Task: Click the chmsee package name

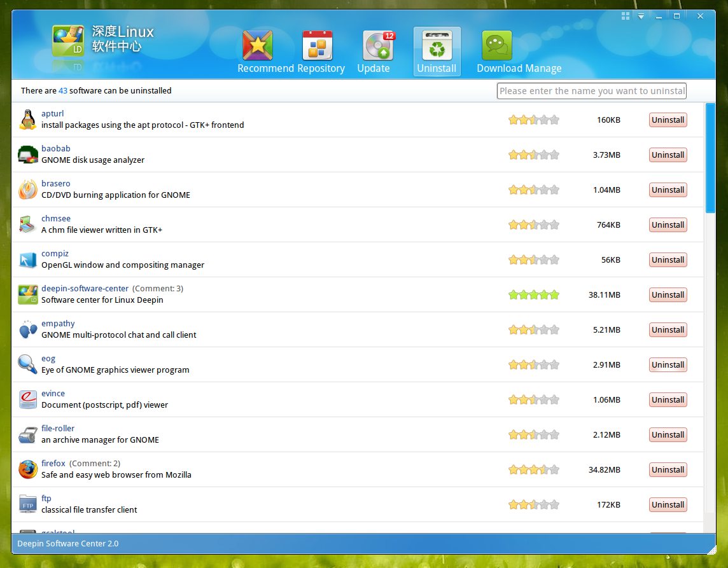Action: [x=56, y=219]
